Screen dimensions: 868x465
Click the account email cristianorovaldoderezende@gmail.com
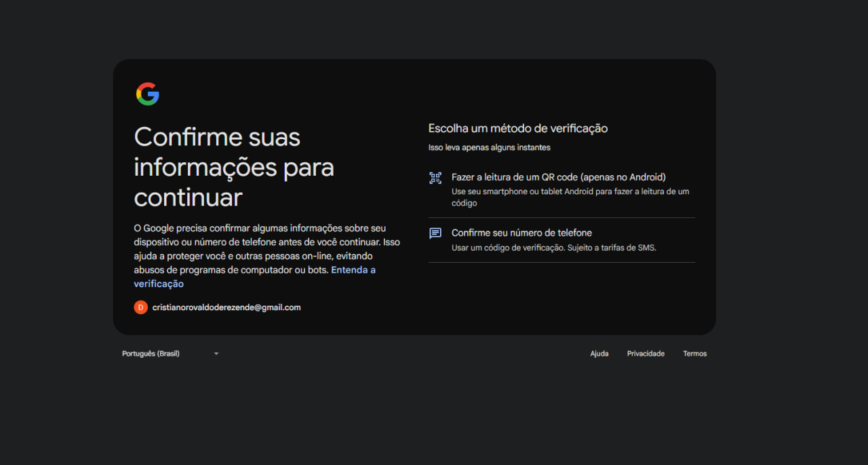pyautogui.click(x=226, y=308)
